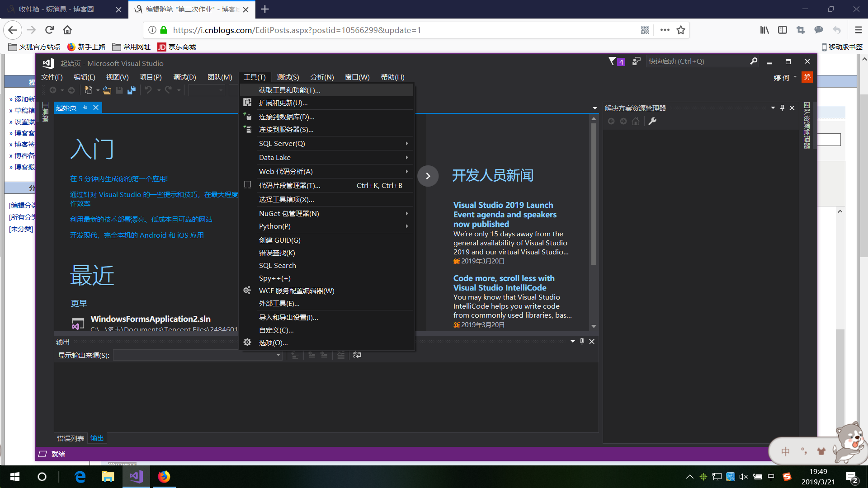Image resolution: width=868 pixels, height=488 pixels.
Task: Click the Firefox reload page icon
Action: tap(49, 30)
